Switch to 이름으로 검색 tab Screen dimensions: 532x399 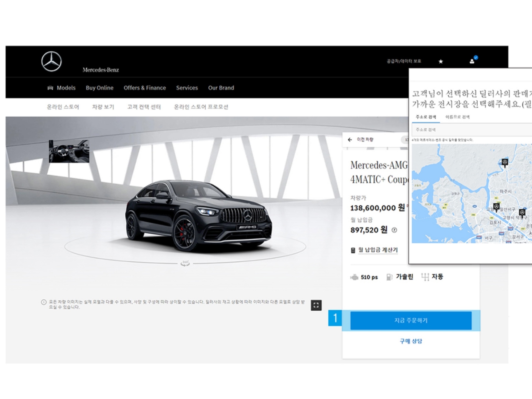point(457,117)
